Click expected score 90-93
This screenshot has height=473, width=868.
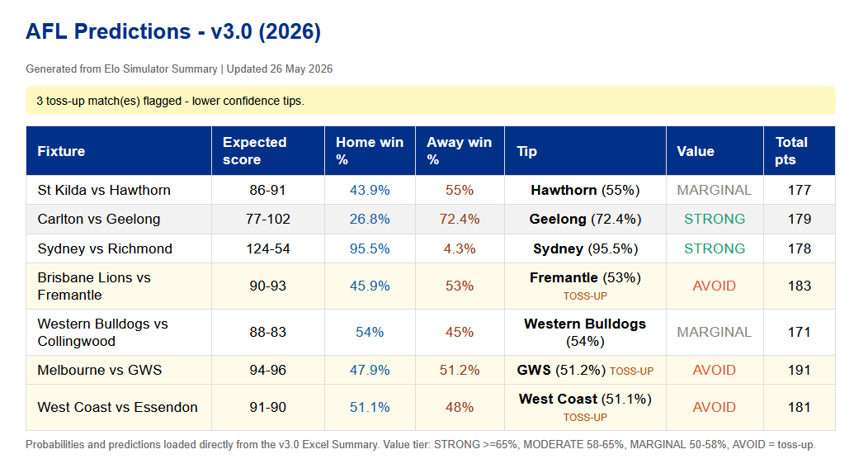[x=268, y=286]
